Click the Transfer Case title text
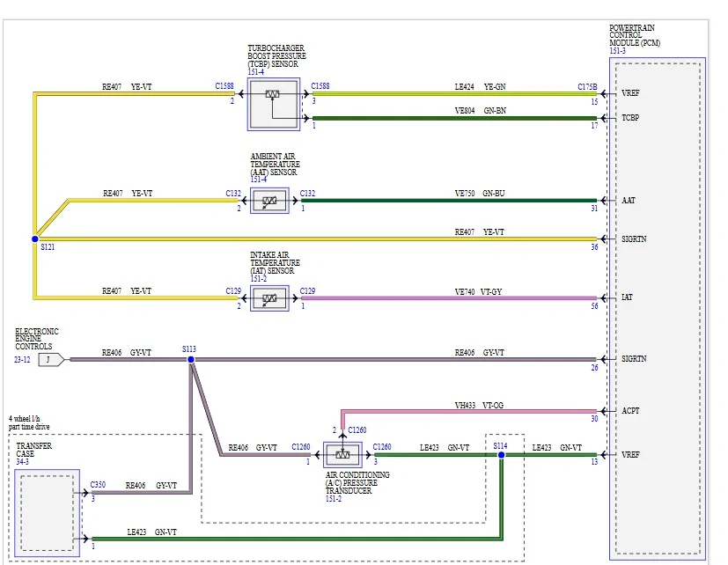Screen dimensions: 728x565 pyautogui.click(x=34, y=450)
